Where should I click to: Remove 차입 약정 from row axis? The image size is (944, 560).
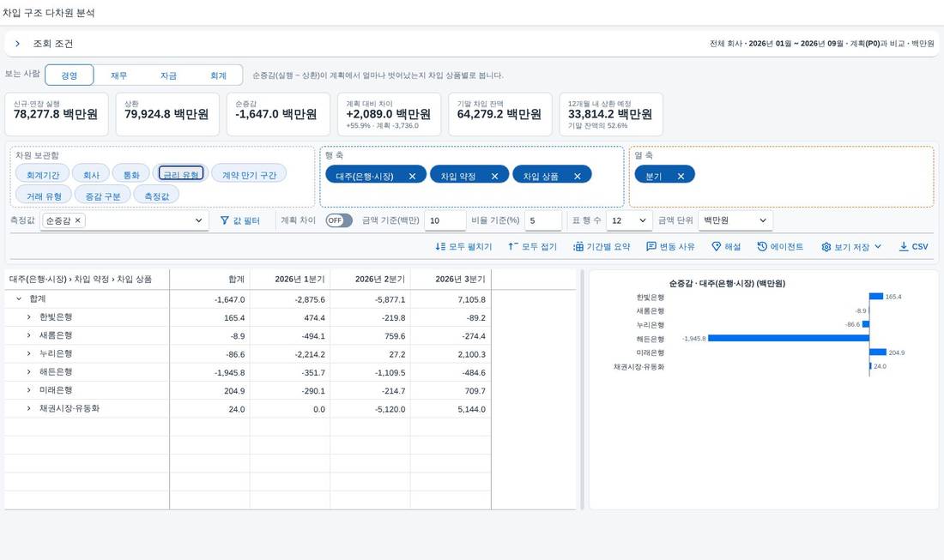coord(495,177)
